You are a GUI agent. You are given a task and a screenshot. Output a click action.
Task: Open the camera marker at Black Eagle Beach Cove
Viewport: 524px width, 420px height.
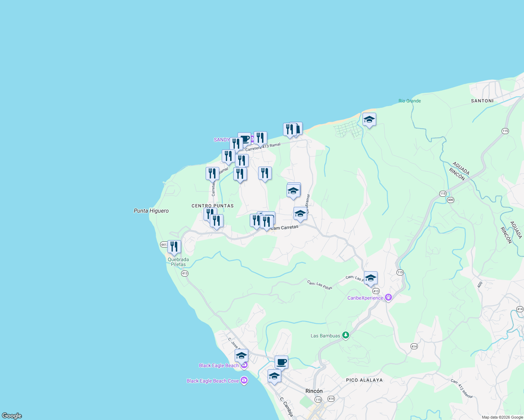click(x=244, y=379)
